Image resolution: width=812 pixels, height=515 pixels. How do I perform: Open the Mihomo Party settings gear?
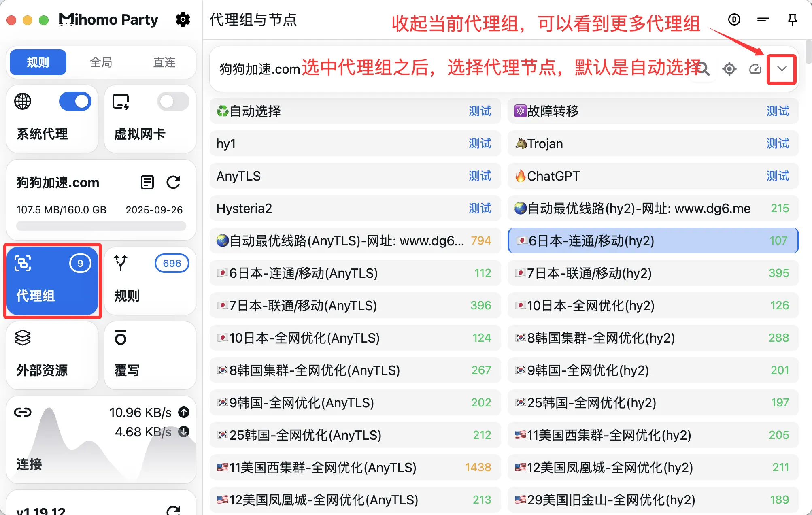click(183, 19)
